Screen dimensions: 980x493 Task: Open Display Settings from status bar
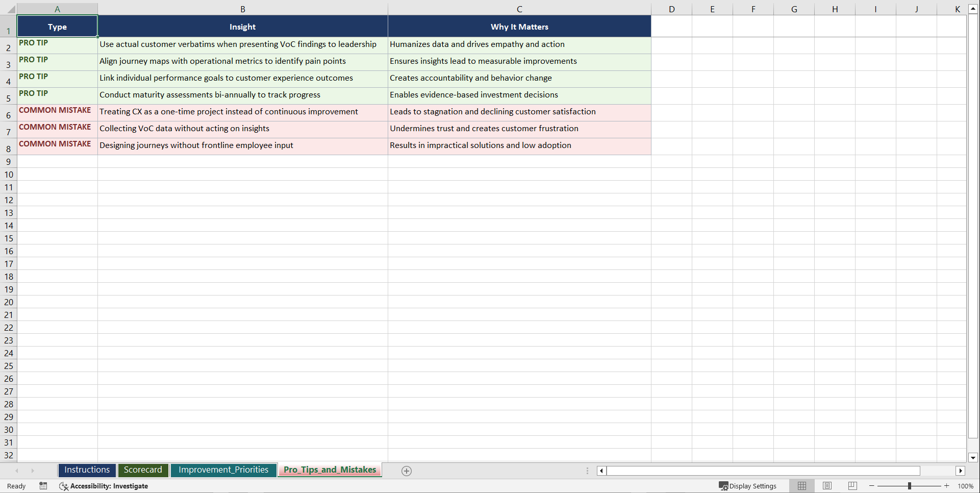pyautogui.click(x=748, y=486)
